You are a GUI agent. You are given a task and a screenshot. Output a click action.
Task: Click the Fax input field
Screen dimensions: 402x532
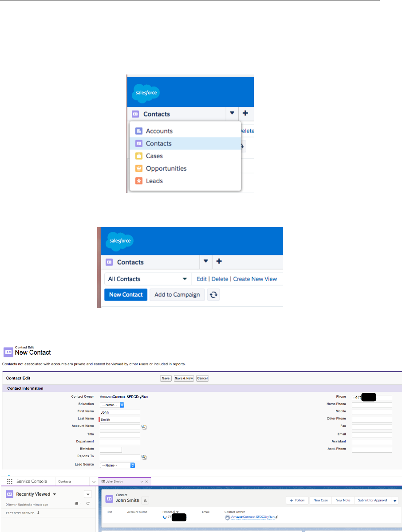point(372,427)
